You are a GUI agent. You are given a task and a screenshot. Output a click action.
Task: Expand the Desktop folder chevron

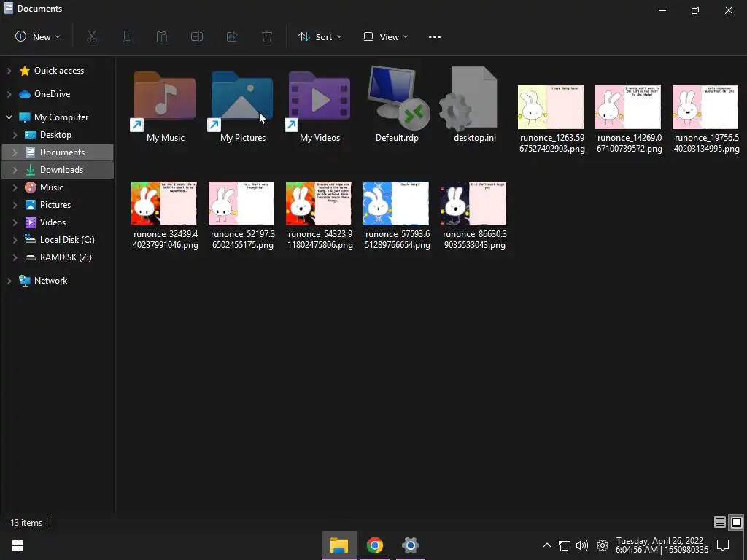pos(15,135)
